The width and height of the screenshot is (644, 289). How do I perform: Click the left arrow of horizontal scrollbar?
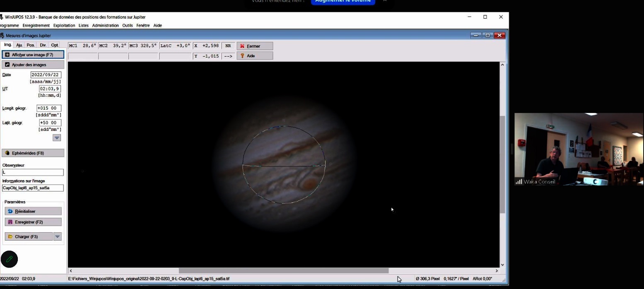[71, 271]
